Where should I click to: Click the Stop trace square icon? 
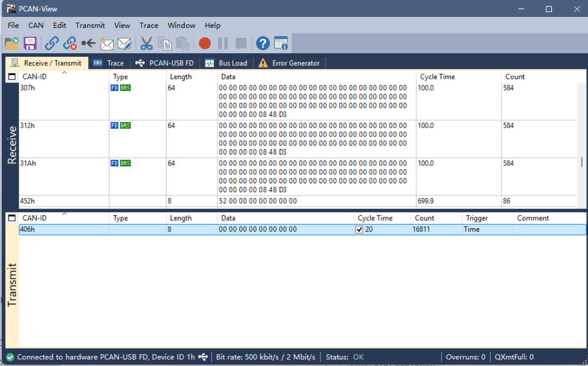[241, 44]
